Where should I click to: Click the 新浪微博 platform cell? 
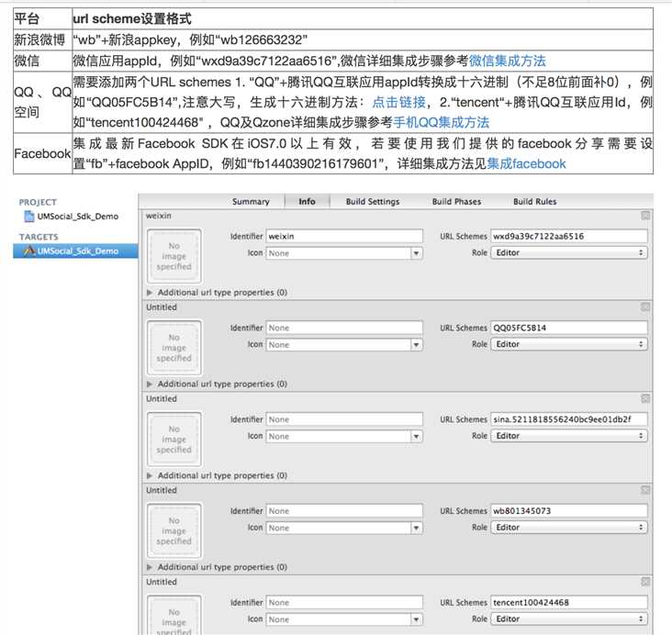42,39
